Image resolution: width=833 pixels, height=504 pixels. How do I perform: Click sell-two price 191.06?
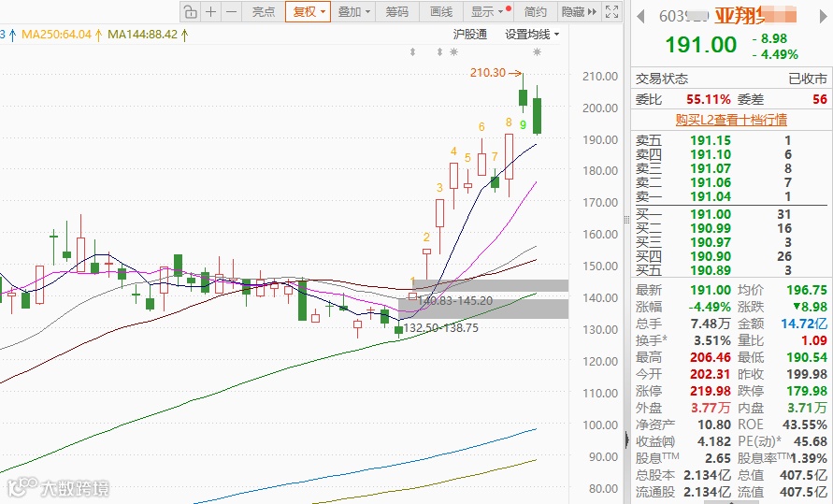click(x=711, y=182)
